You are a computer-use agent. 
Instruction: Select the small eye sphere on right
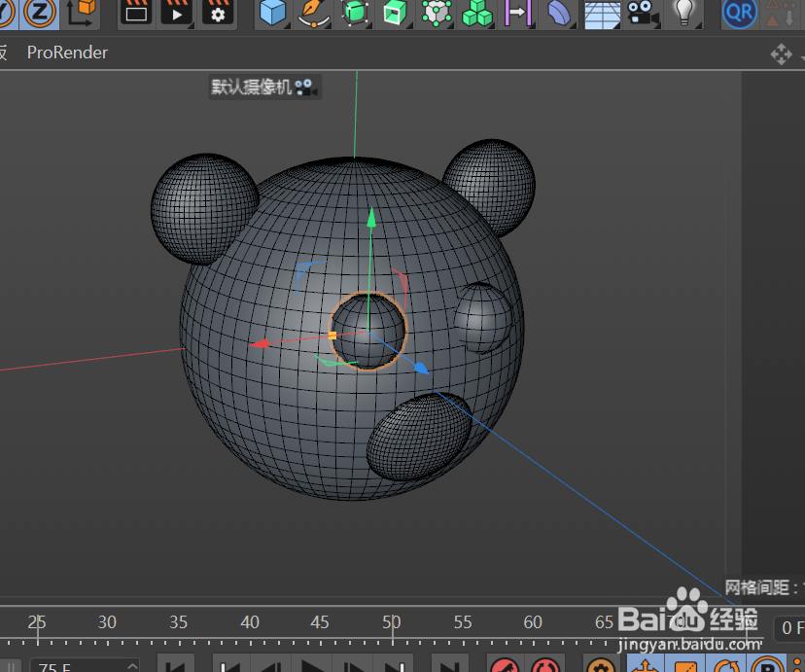[x=482, y=318]
